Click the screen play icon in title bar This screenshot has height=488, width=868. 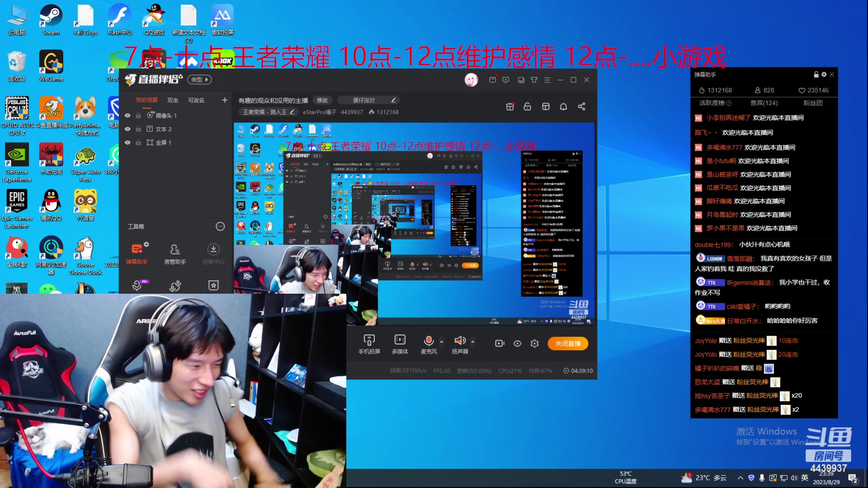click(506, 80)
